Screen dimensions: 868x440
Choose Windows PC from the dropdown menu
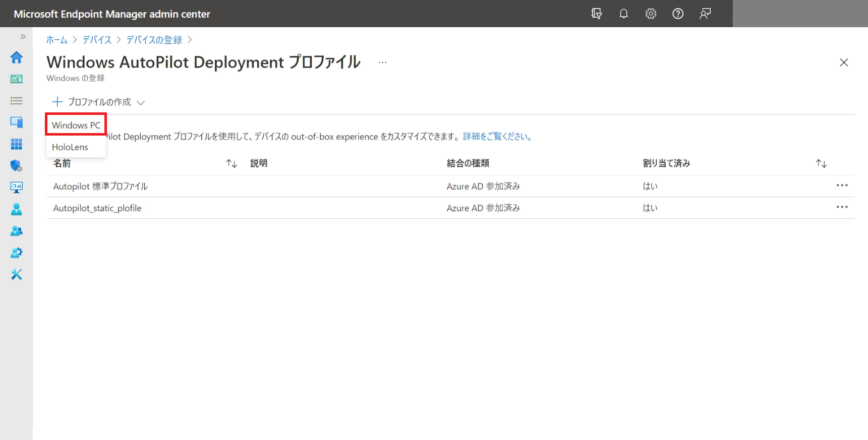tap(76, 125)
